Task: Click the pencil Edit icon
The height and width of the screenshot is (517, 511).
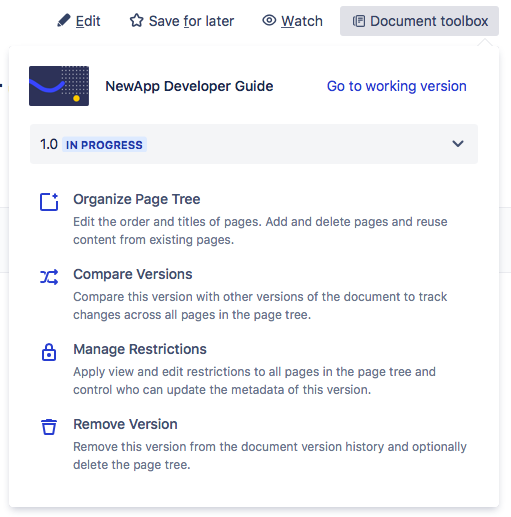Action: click(64, 21)
